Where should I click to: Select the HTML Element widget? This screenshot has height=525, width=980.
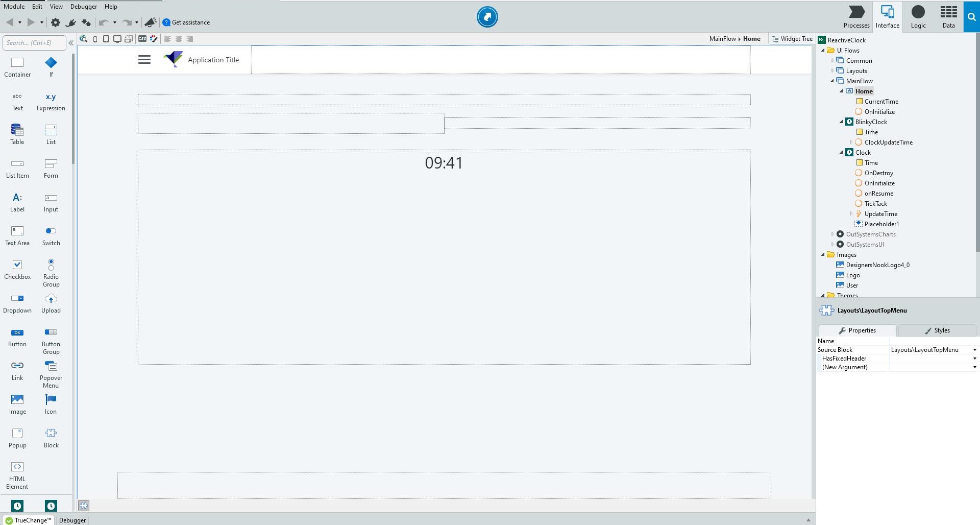pos(17,475)
